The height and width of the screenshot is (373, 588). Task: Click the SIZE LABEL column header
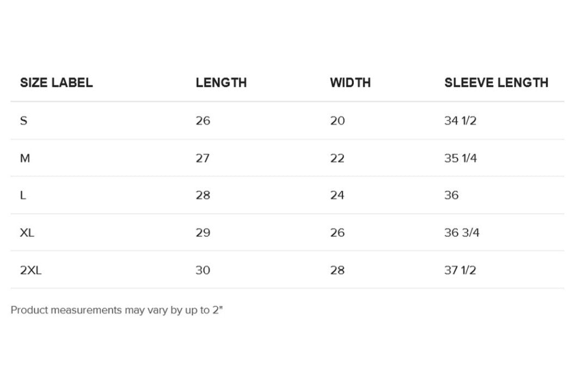coord(56,83)
